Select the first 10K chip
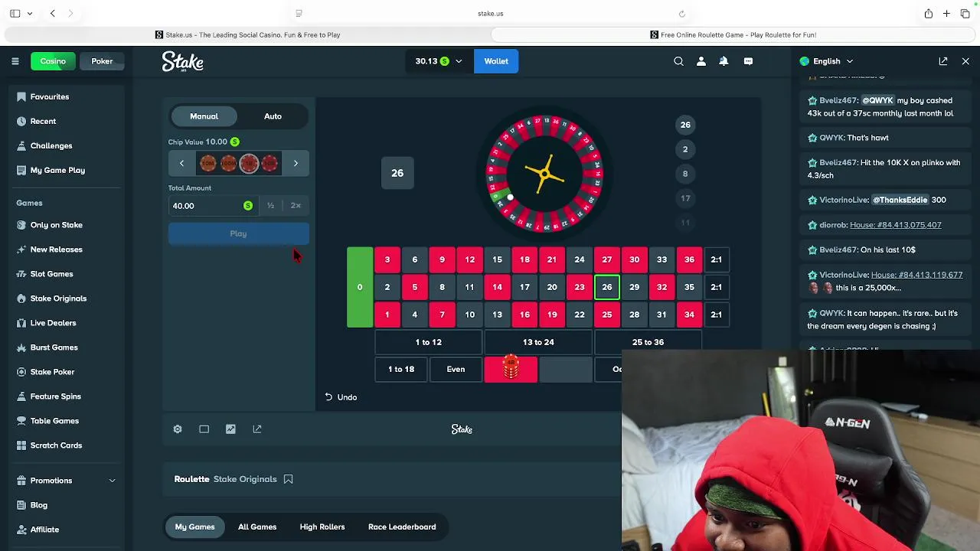This screenshot has height=551, width=980. [x=208, y=163]
